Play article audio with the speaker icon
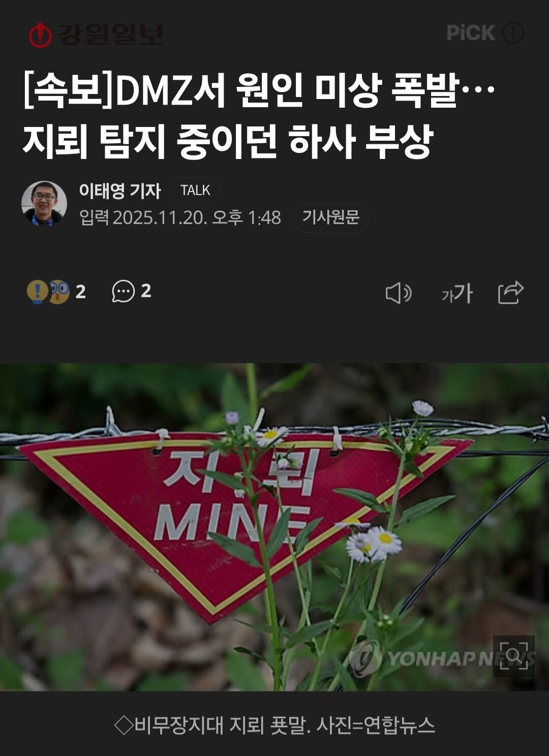This screenshot has height=756, width=549. pos(399,293)
